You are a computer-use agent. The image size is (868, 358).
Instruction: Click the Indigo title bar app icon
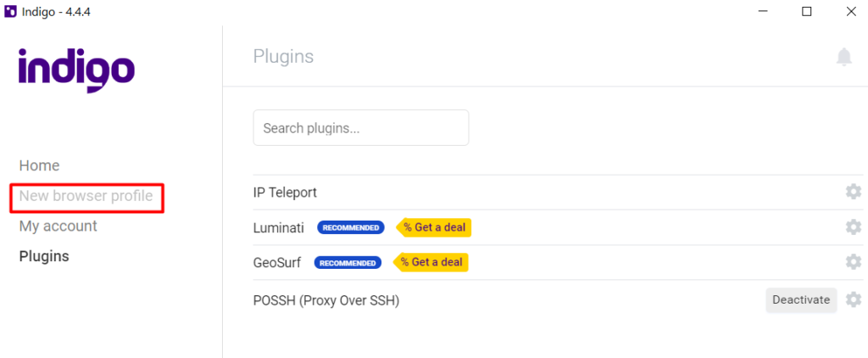click(x=10, y=12)
